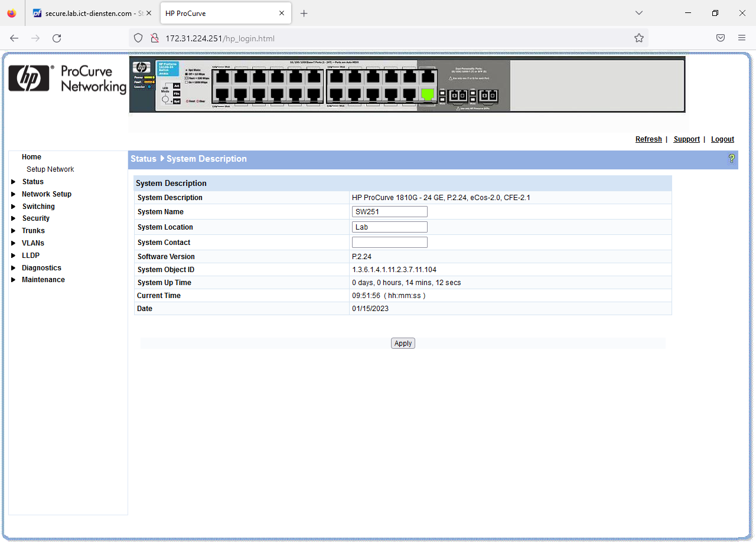Open a new browser tab
756x543 pixels.
pos(304,13)
